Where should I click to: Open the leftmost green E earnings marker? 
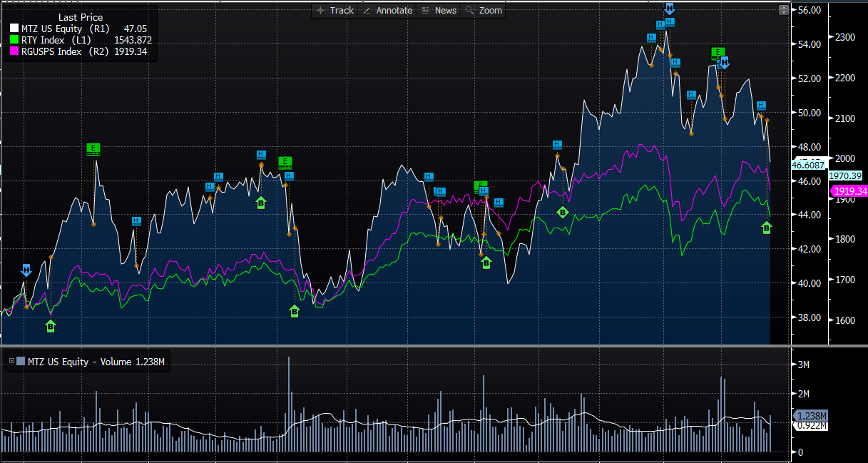(x=93, y=149)
